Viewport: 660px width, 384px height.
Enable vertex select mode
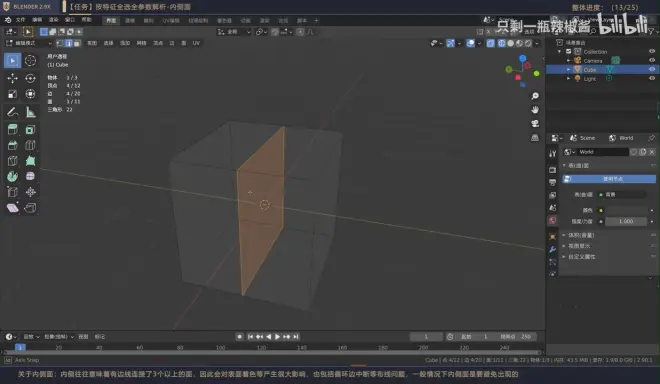[x=60, y=43]
